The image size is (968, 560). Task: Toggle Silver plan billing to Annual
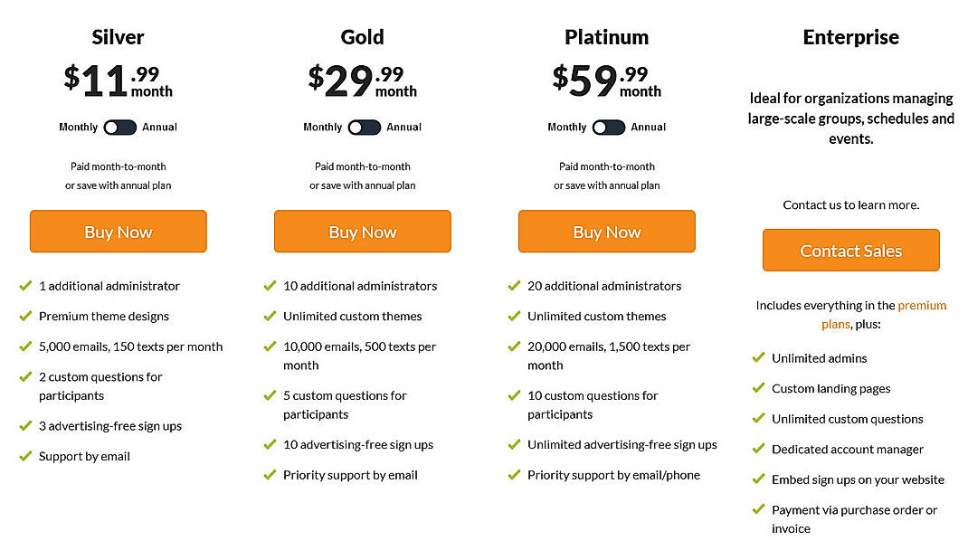click(119, 128)
